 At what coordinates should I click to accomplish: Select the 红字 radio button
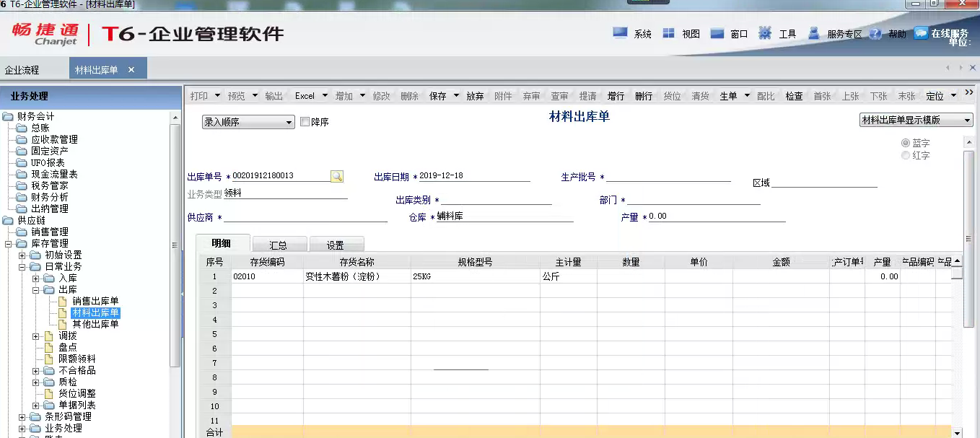(906, 155)
